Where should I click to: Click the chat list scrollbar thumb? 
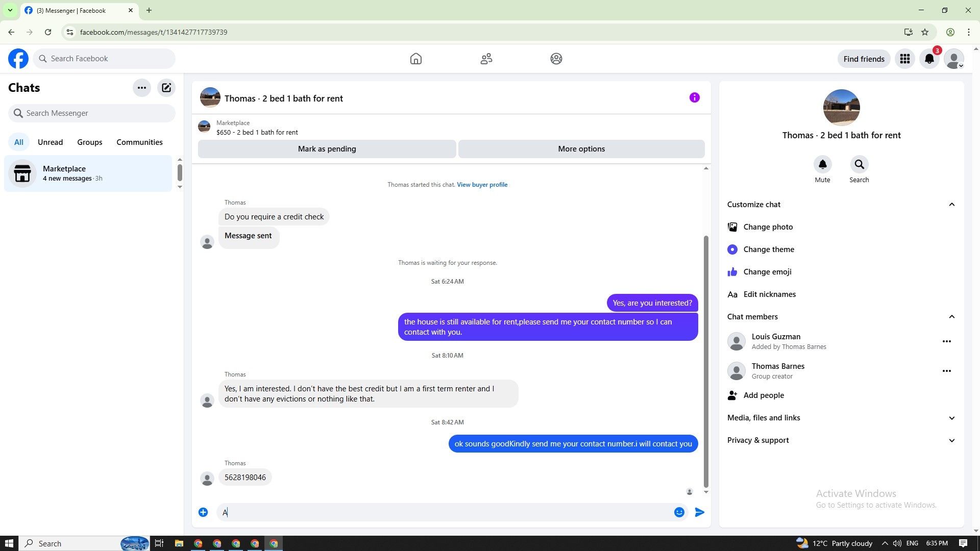[180, 172]
